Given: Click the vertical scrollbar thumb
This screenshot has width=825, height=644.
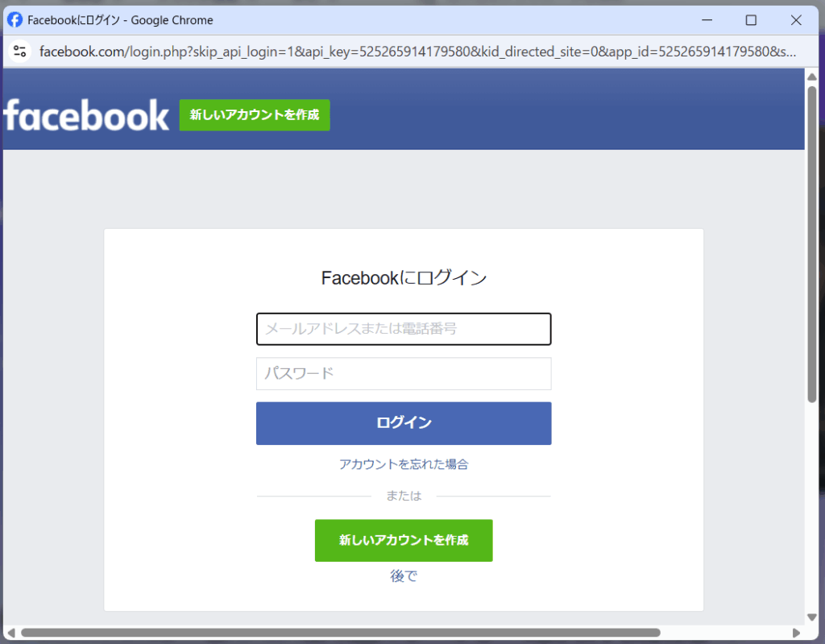Looking at the screenshot, I should tap(812, 244).
